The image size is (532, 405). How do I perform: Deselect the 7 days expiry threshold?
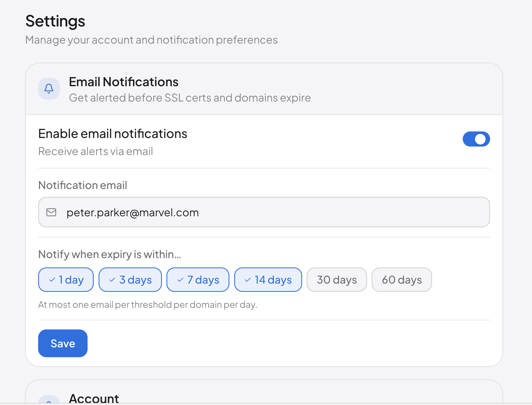[198, 280]
